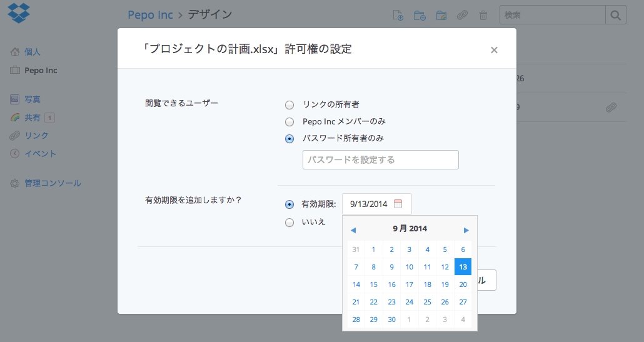The image size is (644, 342).
Task: Click the 検索 search box
Action: point(553,15)
